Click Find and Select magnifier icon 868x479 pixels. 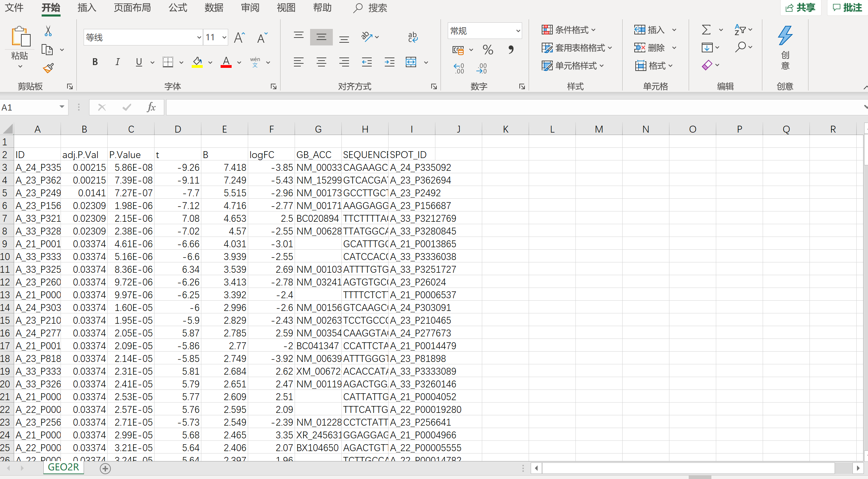pyautogui.click(x=740, y=47)
